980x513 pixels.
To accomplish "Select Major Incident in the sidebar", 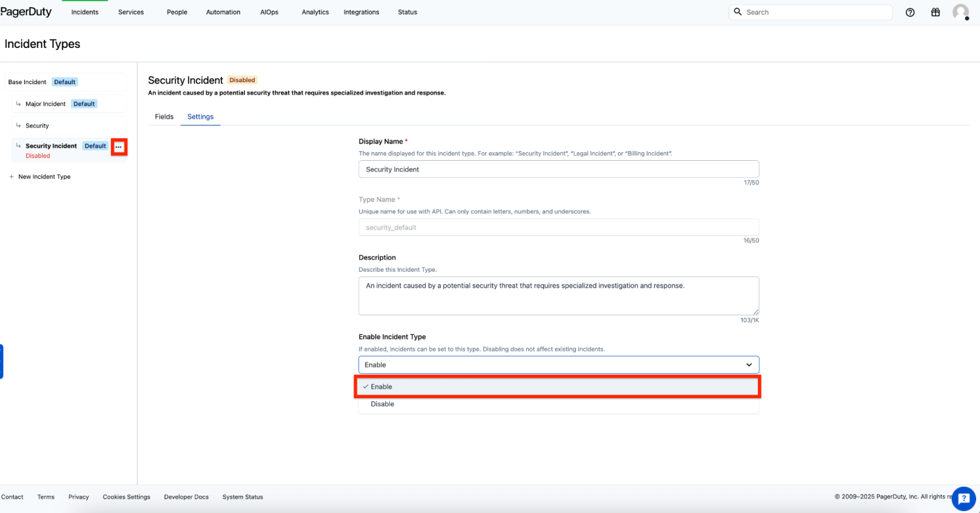I will pyautogui.click(x=45, y=104).
